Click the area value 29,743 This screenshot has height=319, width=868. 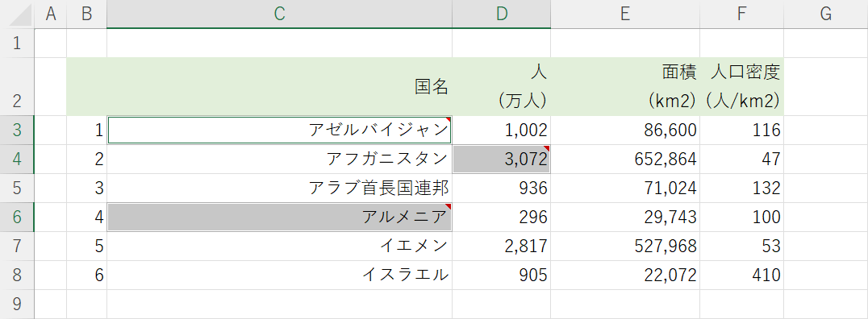coord(625,217)
